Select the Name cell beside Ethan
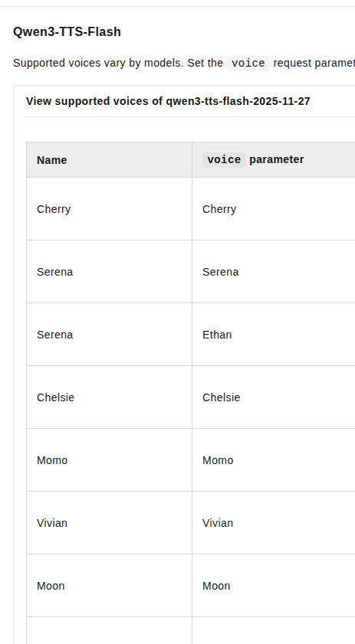 (x=55, y=335)
